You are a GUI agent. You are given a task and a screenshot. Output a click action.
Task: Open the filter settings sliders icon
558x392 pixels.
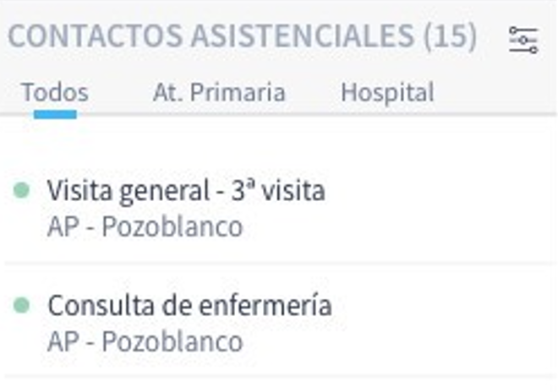pyautogui.click(x=523, y=40)
